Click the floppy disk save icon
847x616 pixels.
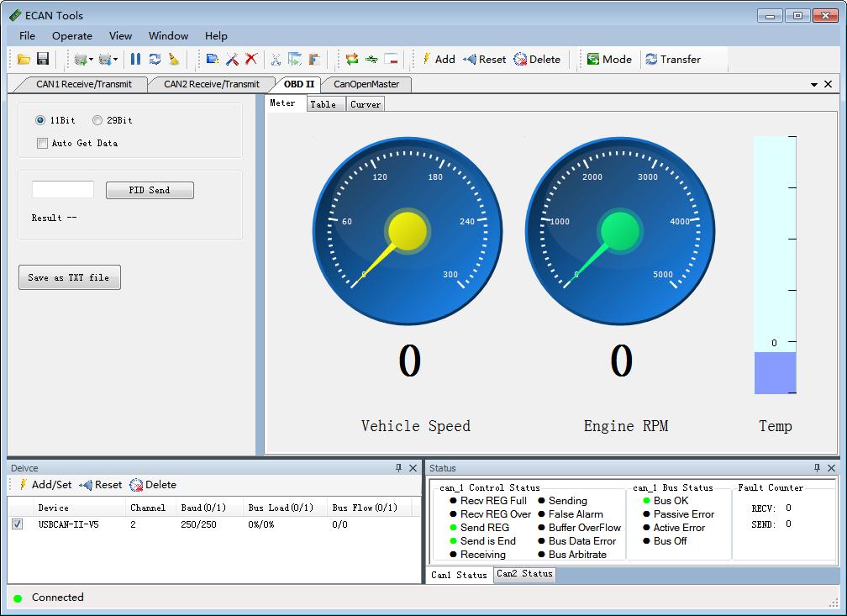tap(42, 60)
